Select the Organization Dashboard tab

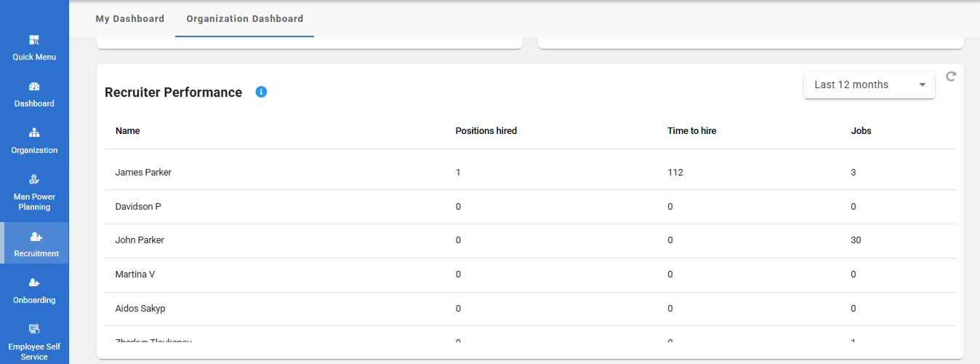245,19
